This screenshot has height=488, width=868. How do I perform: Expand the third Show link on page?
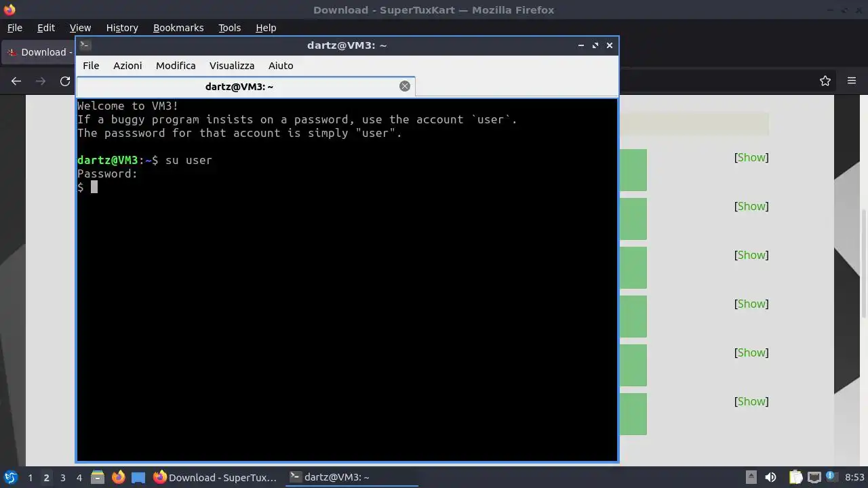tap(751, 255)
